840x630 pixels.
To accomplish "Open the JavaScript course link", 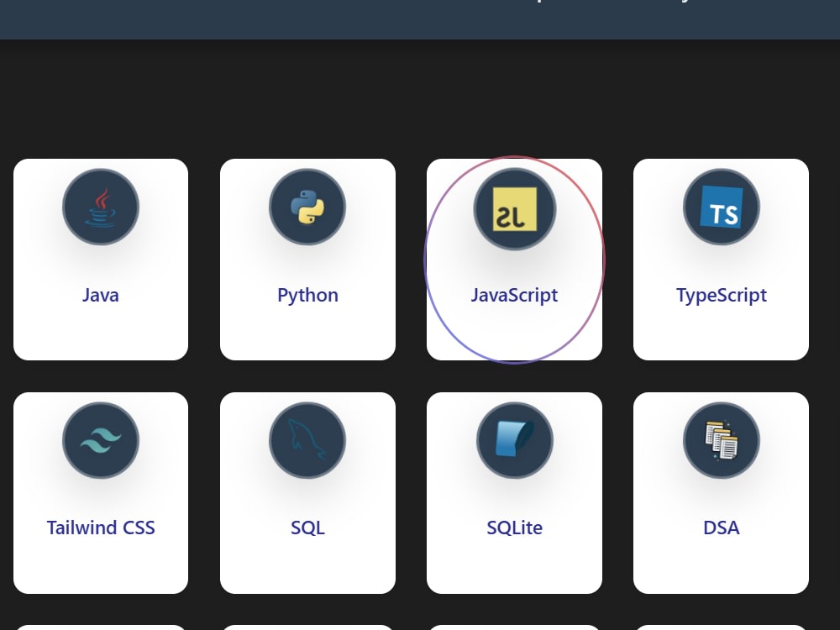I will (x=514, y=295).
